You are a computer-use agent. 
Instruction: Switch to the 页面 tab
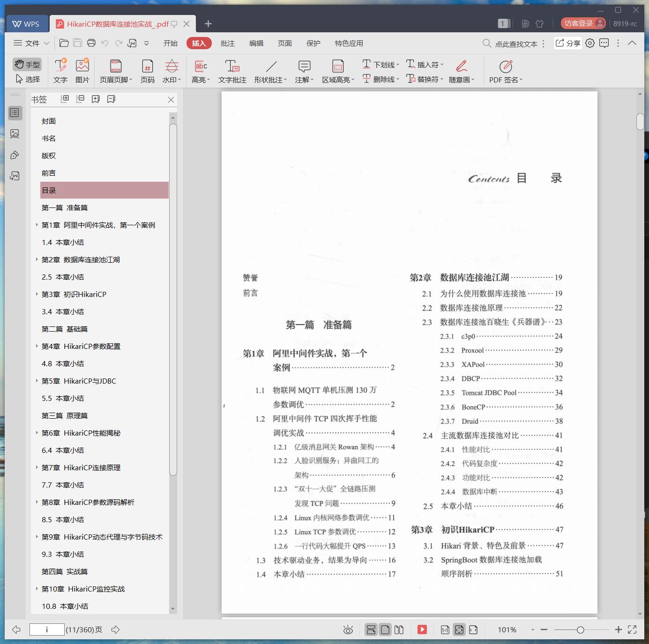pyautogui.click(x=285, y=43)
